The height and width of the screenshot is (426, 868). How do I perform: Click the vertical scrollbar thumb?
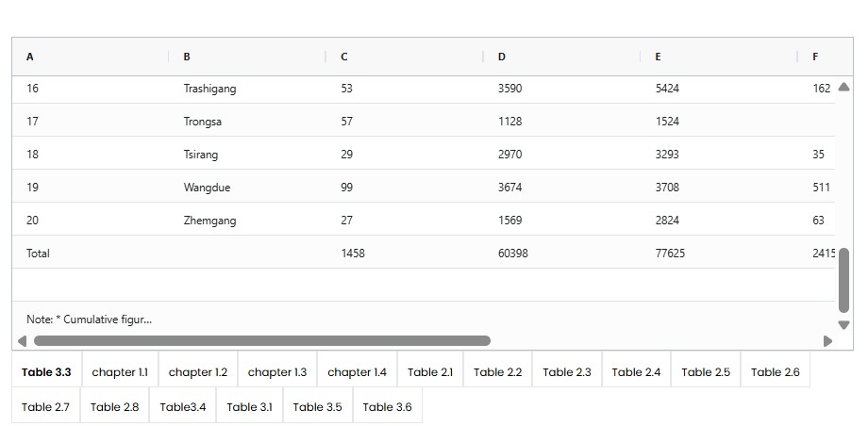[843, 280]
